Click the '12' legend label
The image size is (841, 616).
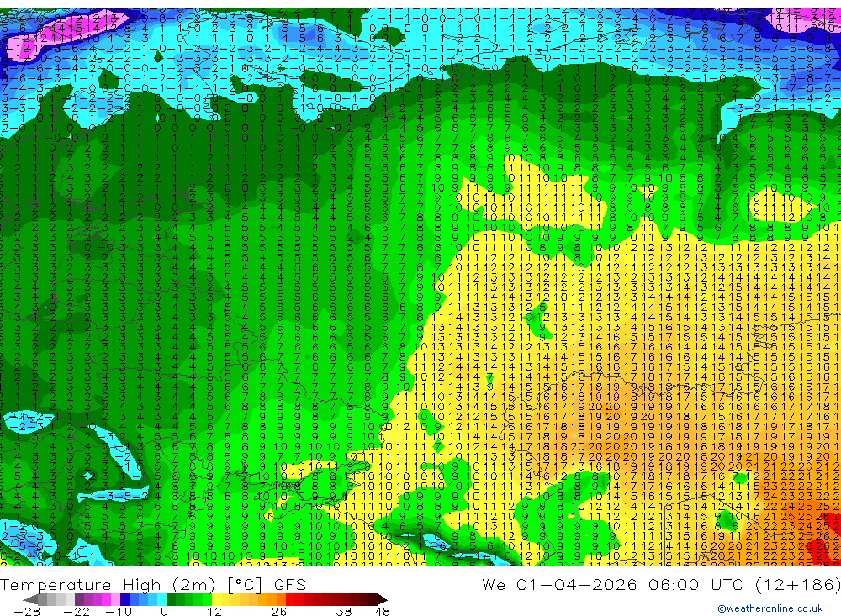(214, 611)
